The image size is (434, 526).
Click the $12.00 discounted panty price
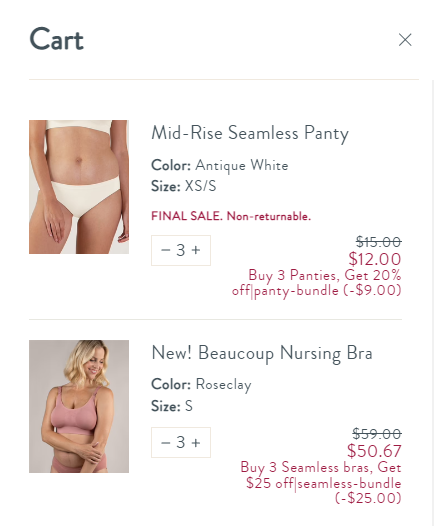coord(375,259)
